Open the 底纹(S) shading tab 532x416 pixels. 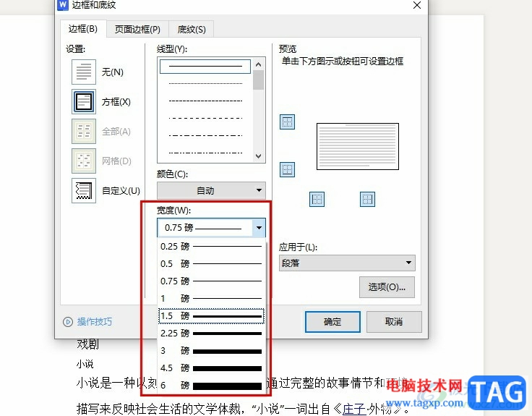click(x=192, y=30)
